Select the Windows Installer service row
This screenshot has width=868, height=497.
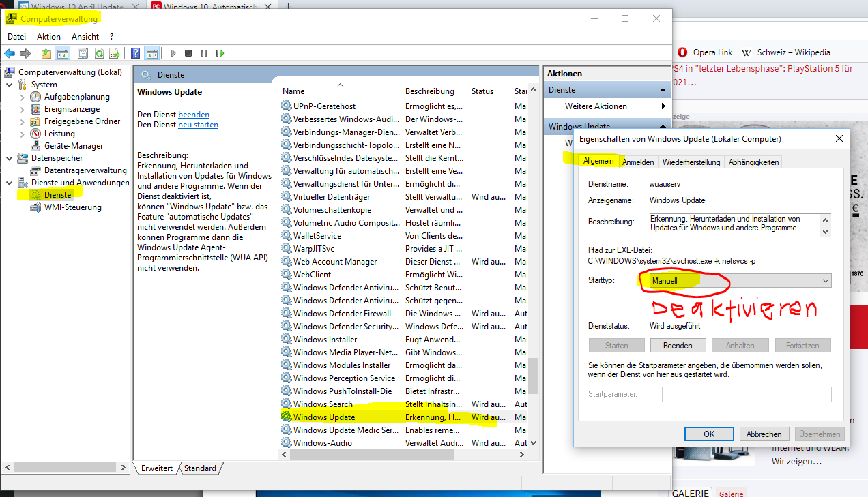pos(404,340)
